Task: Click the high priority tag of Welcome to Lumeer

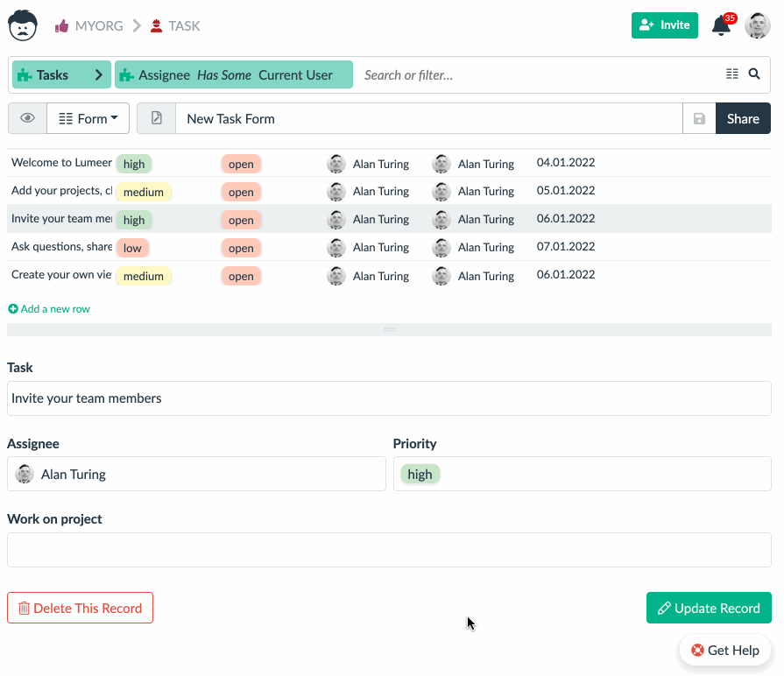Action: (x=134, y=164)
